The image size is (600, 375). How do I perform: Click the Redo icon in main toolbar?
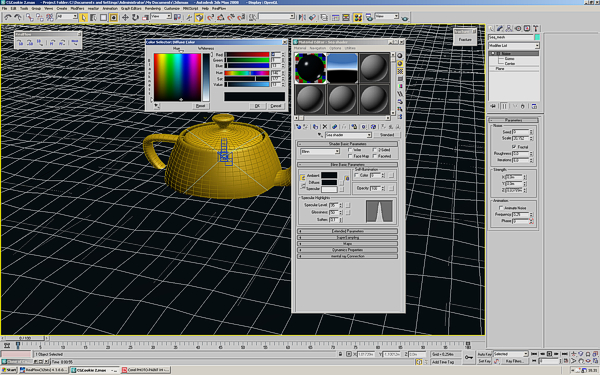click(x=18, y=17)
